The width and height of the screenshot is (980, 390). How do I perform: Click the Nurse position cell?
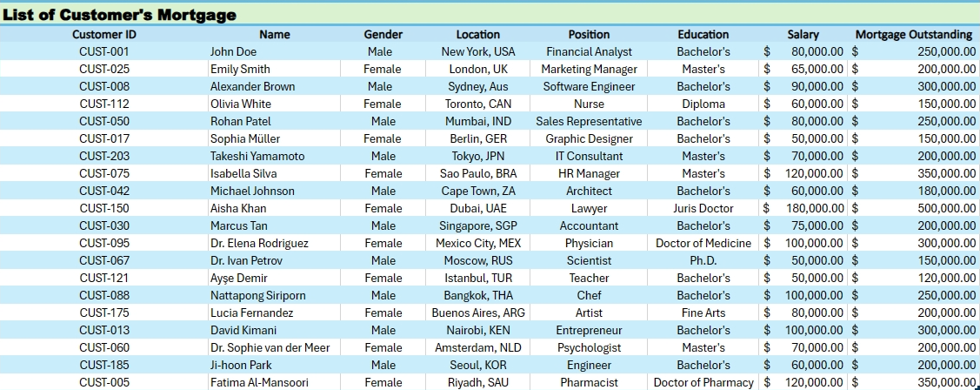(589, 104)
